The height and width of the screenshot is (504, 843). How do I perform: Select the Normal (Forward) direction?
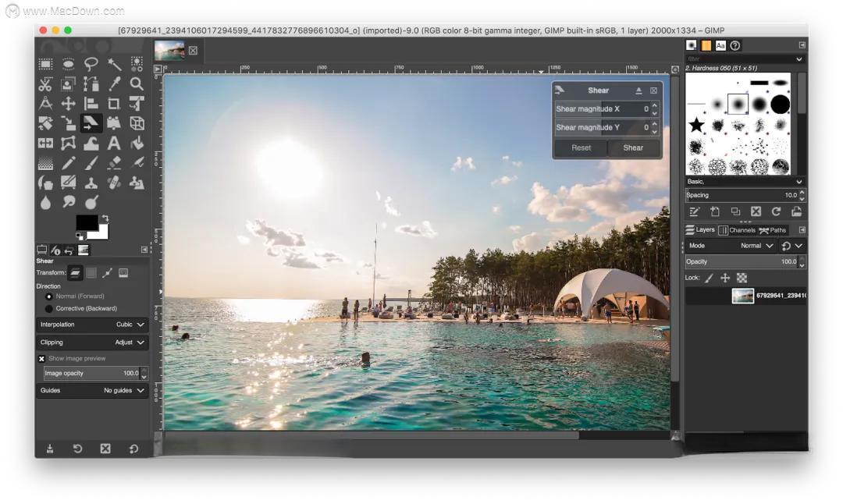(50, 296)
